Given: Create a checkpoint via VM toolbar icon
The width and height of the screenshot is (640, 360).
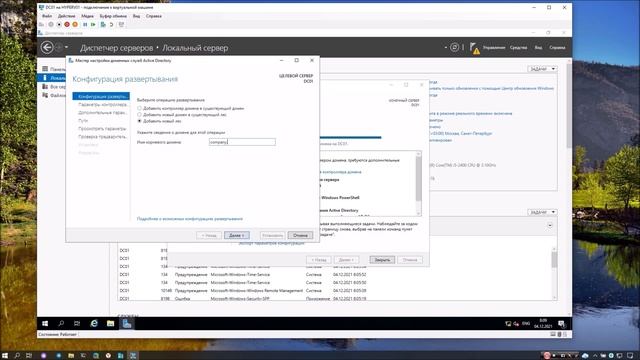Looking at the screenshot, I should [x=103, y=24].
